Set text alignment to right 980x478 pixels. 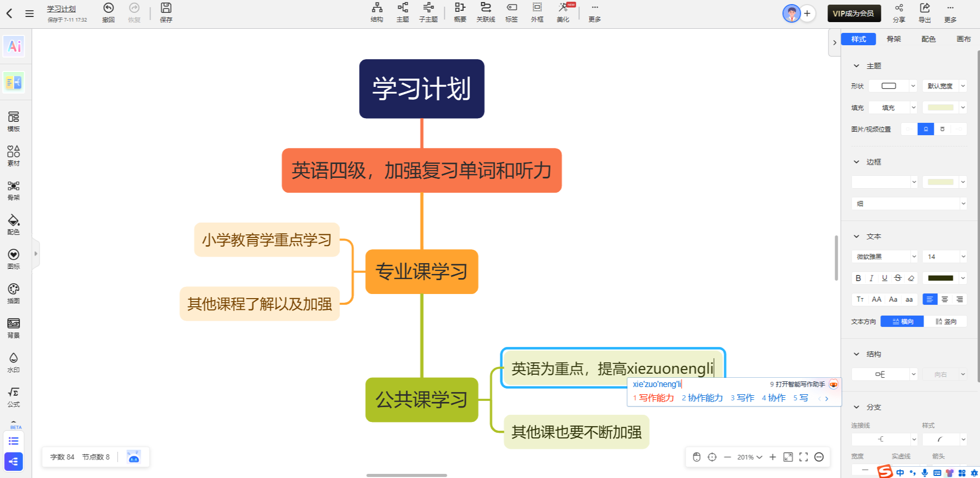pyautogui.click(x=959, y=299)
